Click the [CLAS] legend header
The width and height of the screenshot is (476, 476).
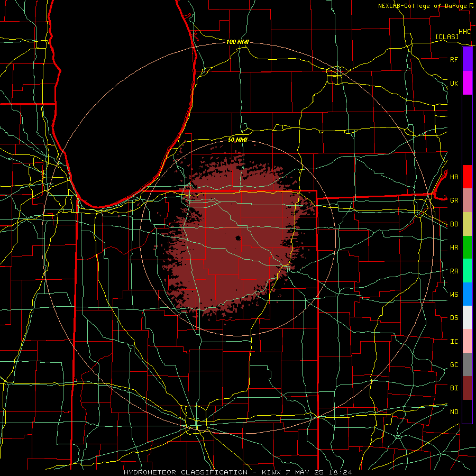pyautogui.click(x=447, y=36)
